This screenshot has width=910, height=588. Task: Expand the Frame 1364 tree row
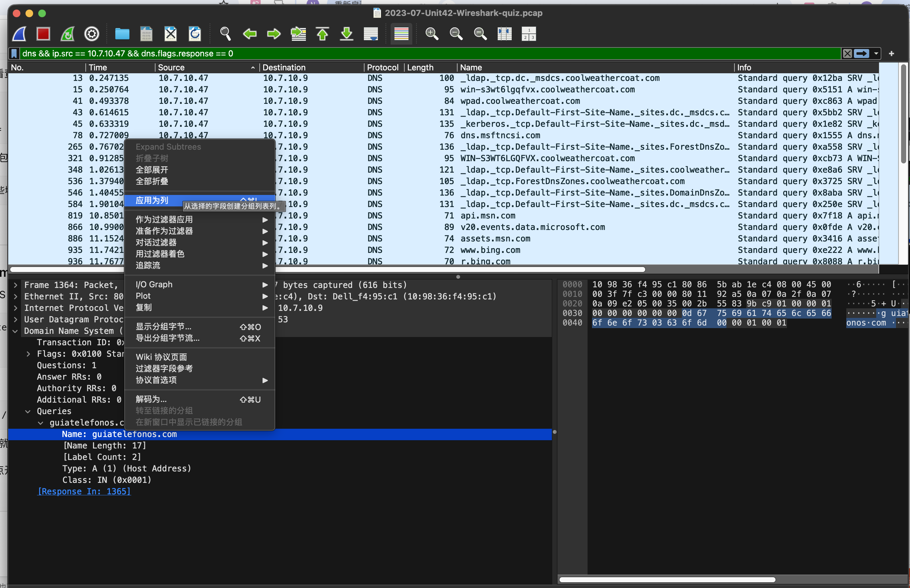pos(15,285)
